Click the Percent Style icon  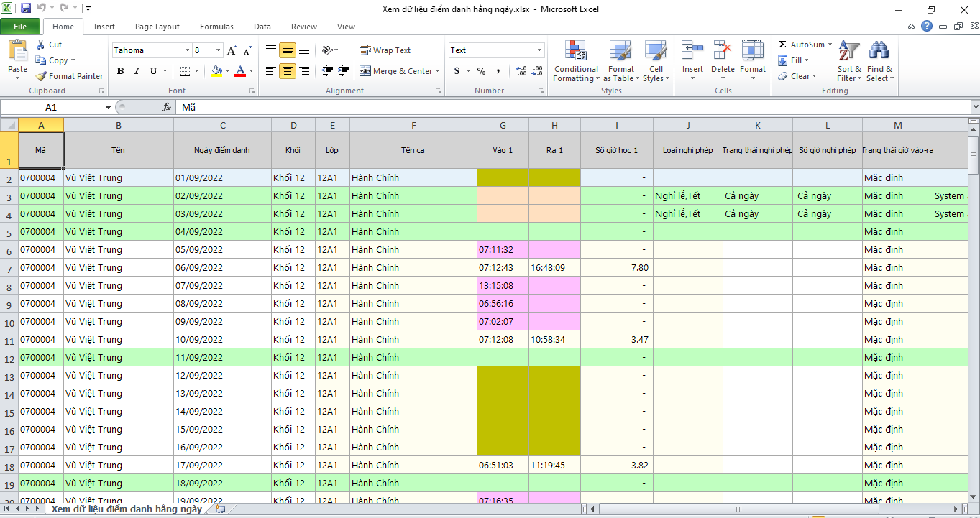(x=481, y=71)
